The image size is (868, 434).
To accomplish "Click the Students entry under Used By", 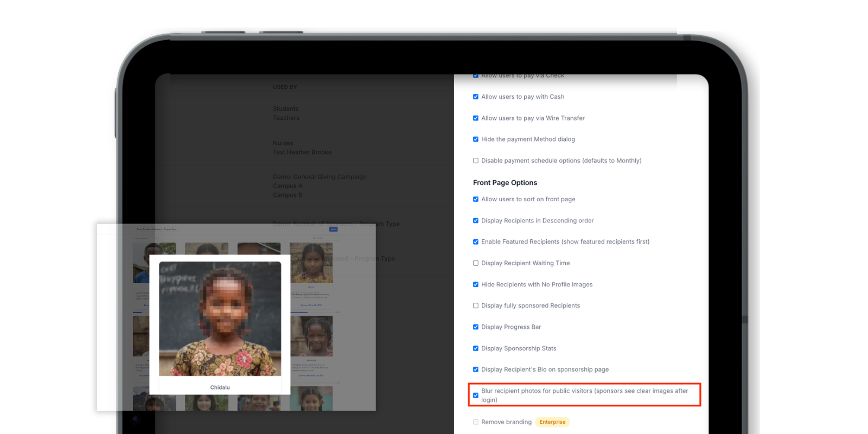I will [286, 109].
